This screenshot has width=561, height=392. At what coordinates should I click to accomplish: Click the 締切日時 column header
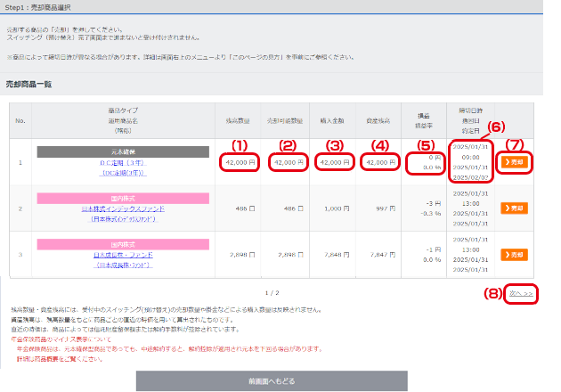(470, 120)
